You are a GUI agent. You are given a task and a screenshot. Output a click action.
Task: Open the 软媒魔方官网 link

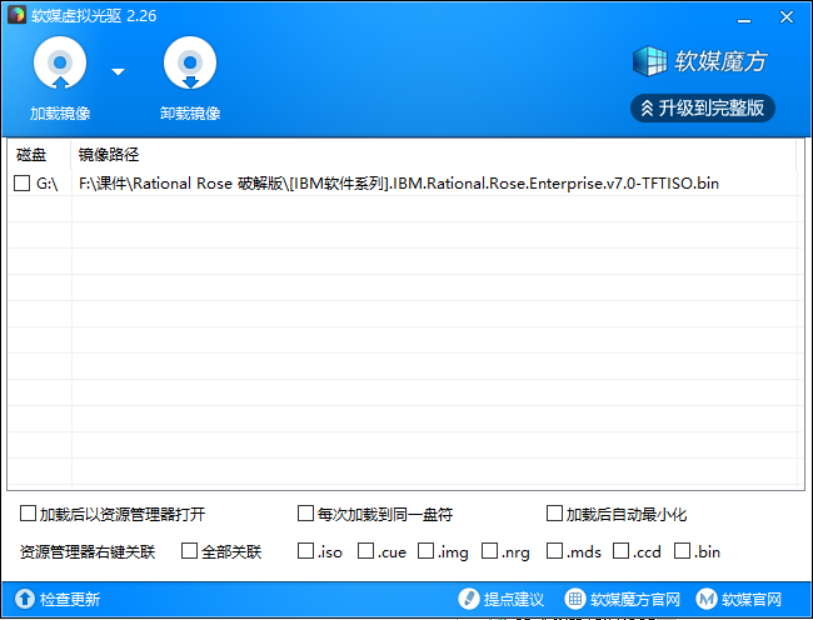[635, 599]
